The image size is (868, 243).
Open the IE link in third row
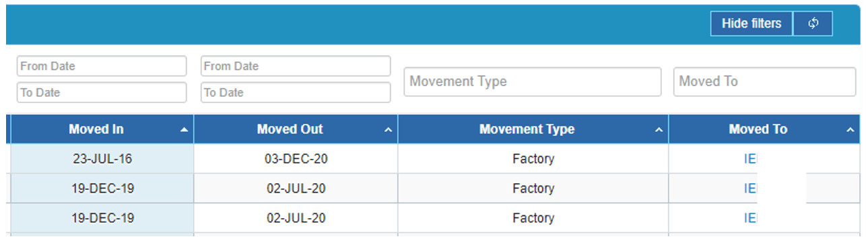point(750,218)
